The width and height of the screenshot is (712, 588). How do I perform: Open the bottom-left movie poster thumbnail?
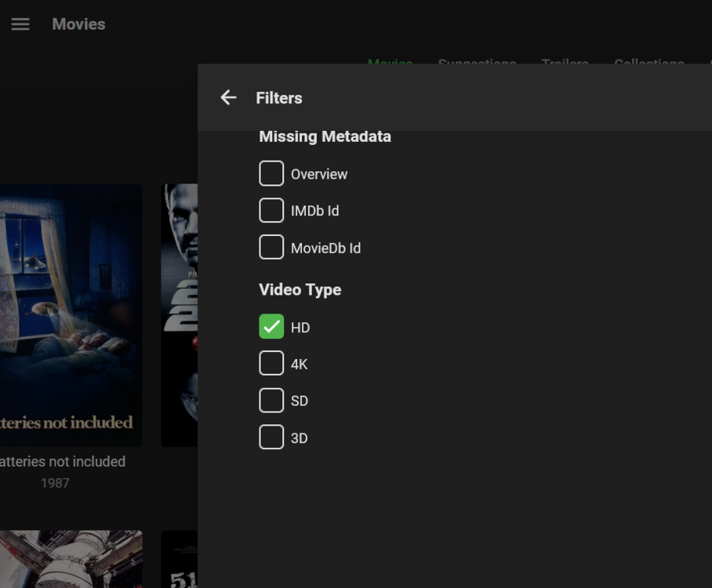click(x=71, y=558)
